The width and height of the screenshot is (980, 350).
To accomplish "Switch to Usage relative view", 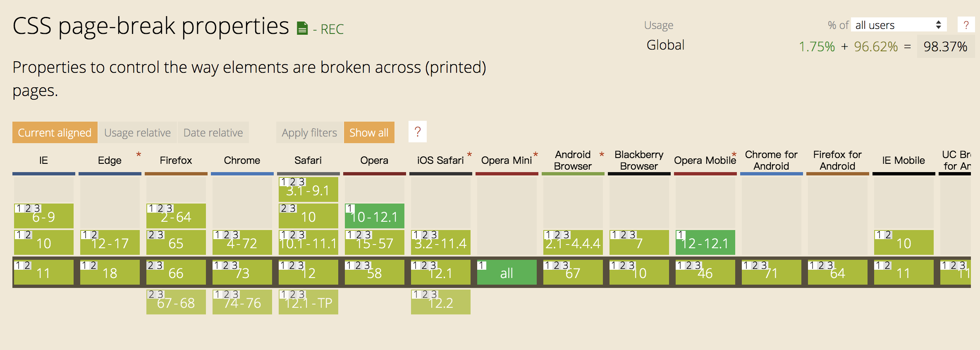I will pyautogui.click(x=137, y=132).
